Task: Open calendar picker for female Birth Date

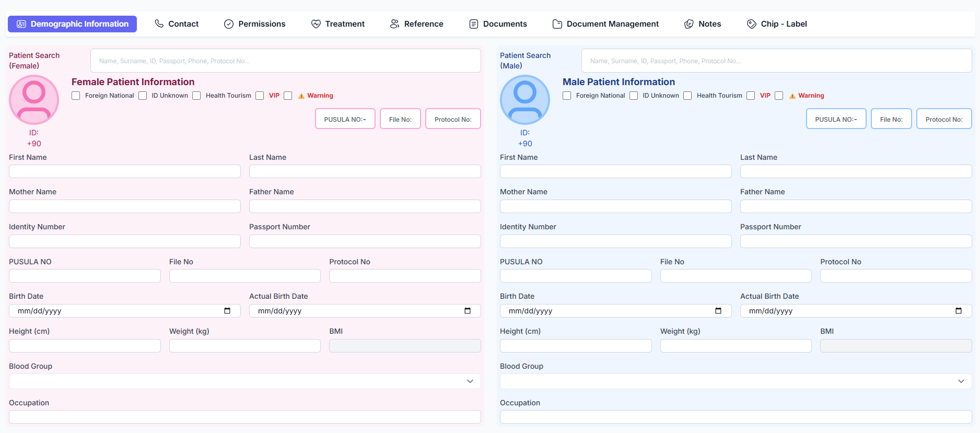Action: [x=227, y=311]
